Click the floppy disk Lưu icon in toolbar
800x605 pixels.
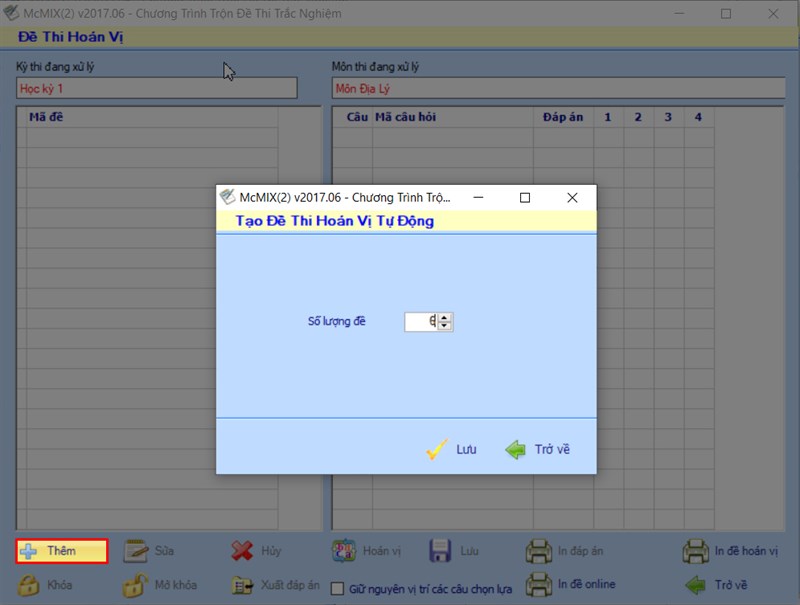click(x=440, y=551)
